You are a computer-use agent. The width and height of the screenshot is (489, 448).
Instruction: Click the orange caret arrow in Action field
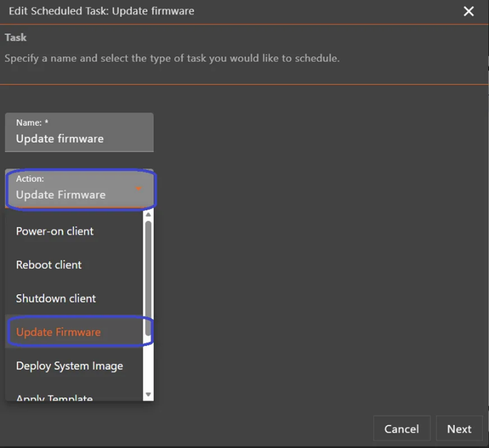[x=138, y=188]
